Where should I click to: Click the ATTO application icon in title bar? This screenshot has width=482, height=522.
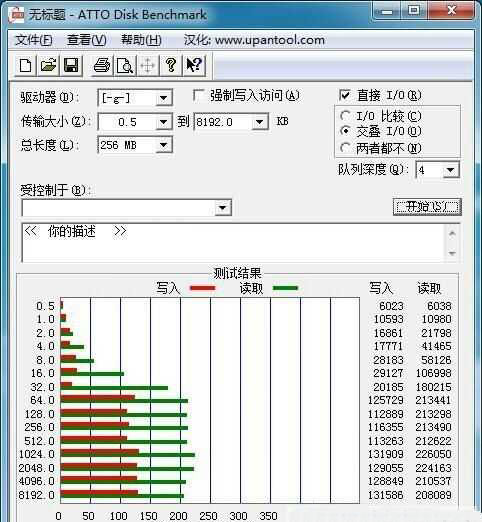[17, 14]
